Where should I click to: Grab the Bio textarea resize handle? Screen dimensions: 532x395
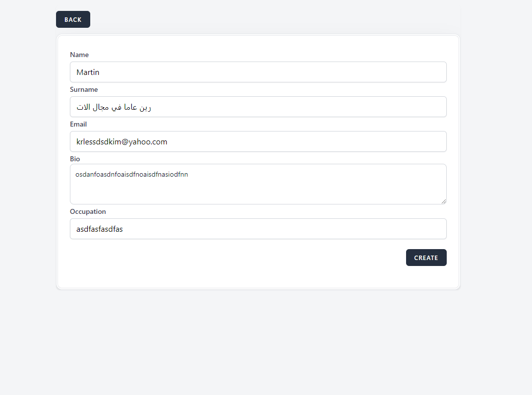tap(444, 201)
